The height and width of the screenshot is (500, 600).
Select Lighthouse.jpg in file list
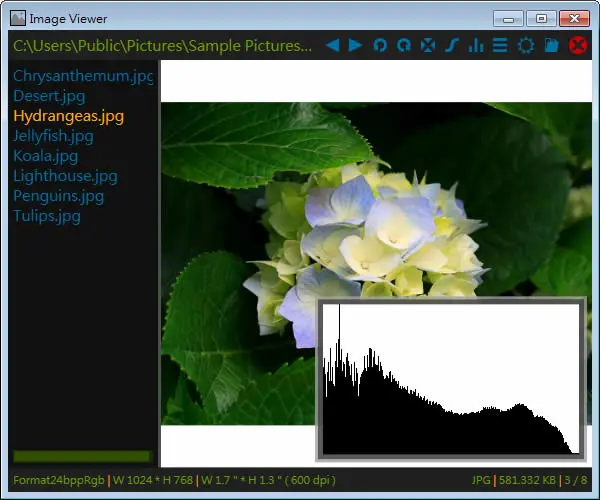click(65, 176)
